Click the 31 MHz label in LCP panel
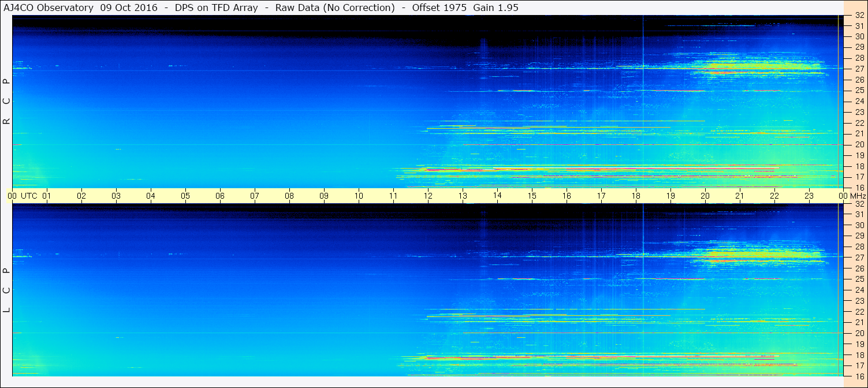The image size is (868, 388). tap(859, 214)
